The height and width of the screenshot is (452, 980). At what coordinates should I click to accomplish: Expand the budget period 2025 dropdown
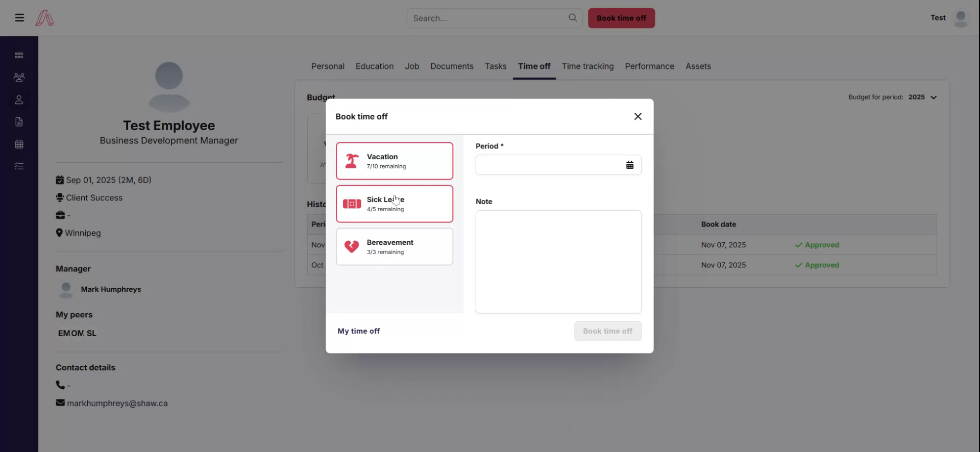[x=923, y=97]
